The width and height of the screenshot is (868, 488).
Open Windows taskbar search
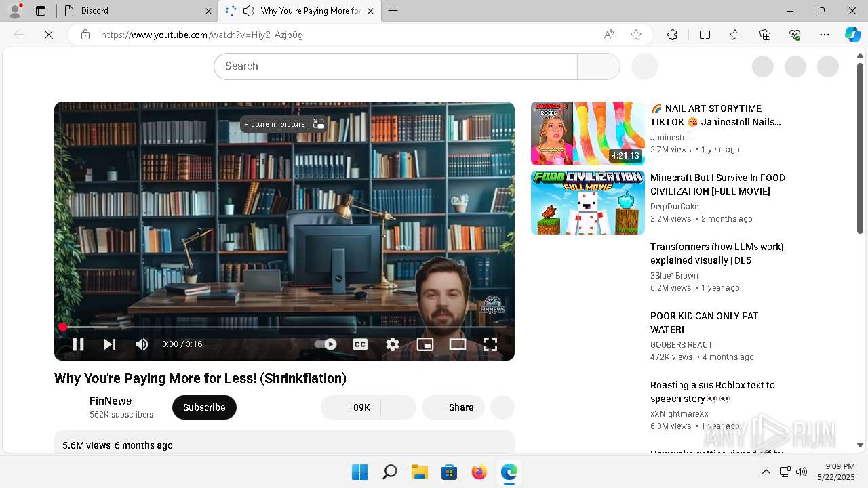tap(390, 472)
